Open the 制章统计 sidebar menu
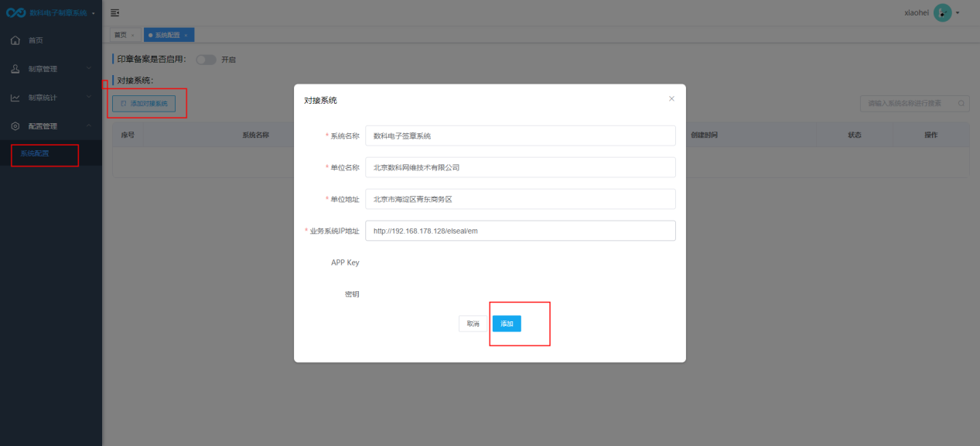The image size is (980, 446). pos(51,98)
